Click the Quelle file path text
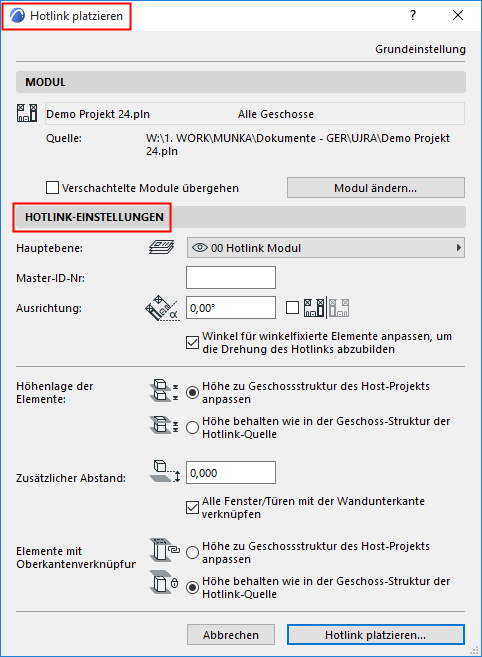 (298, 145)
